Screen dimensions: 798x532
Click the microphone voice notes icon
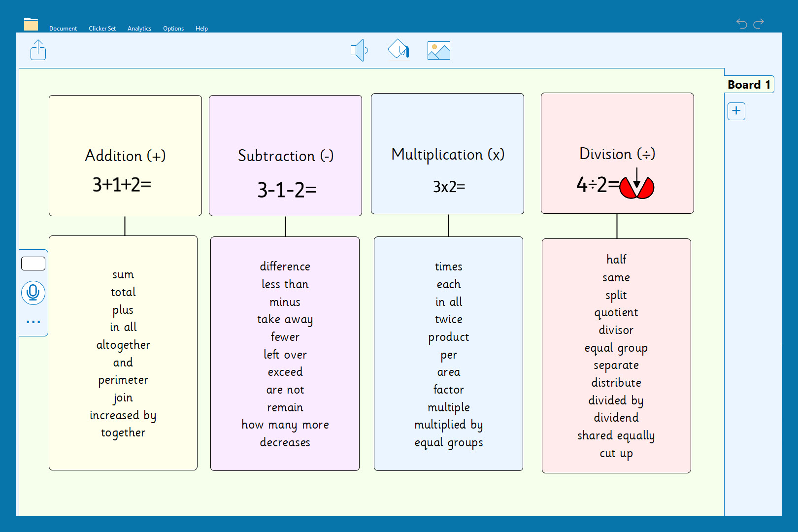click(x=33, y=293)
